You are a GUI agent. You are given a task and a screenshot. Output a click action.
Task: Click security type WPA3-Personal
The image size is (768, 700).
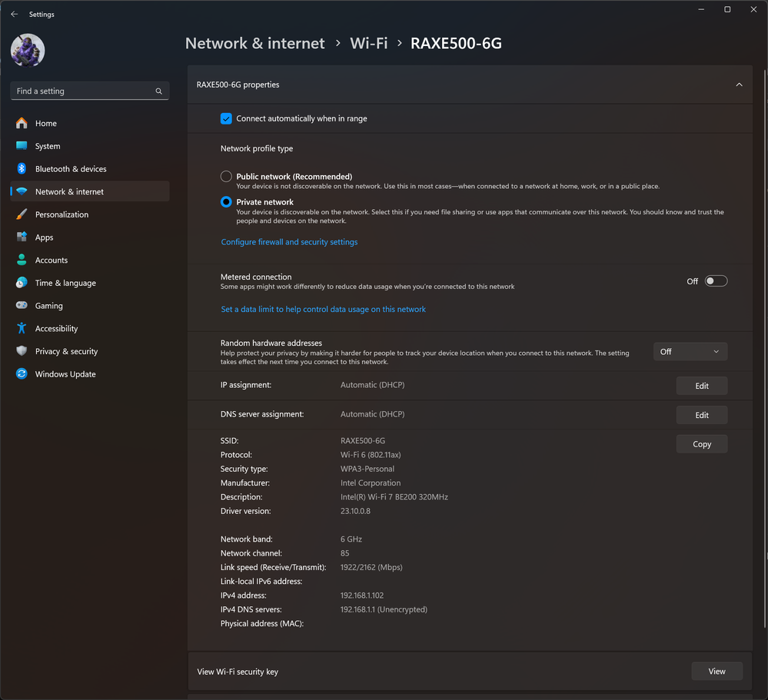(367, 469)
